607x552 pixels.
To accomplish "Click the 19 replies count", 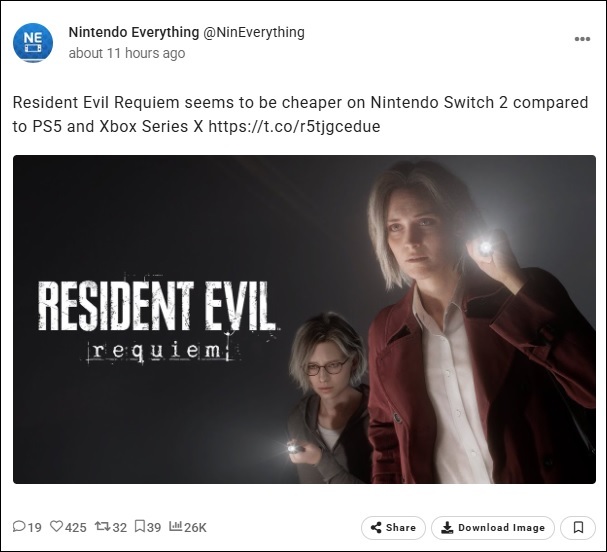I will (34, 527).
